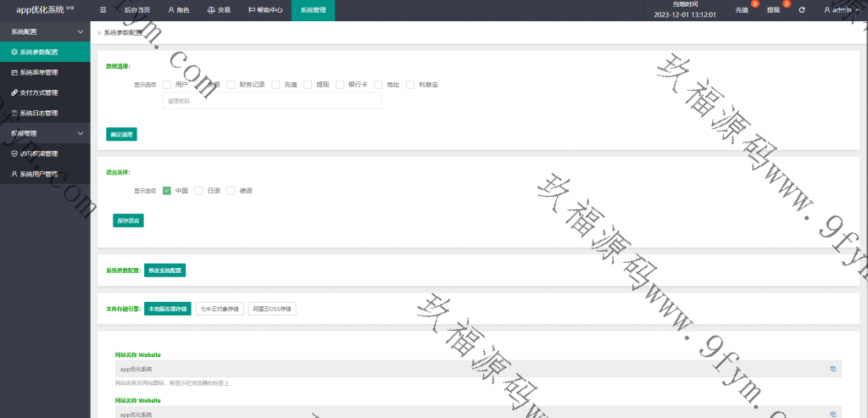Select 七牛云对象存储 storage engine
This screenshot has width=868, height=418.
coord(220,309)
